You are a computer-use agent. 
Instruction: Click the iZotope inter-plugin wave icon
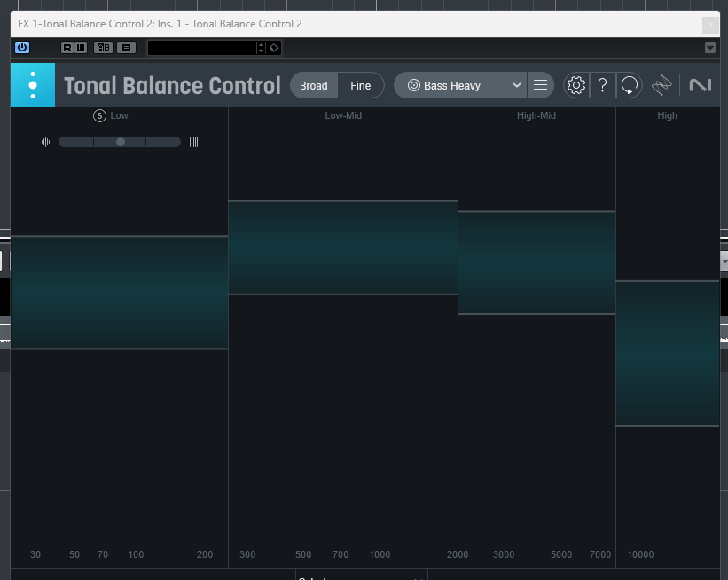(661, 85)
